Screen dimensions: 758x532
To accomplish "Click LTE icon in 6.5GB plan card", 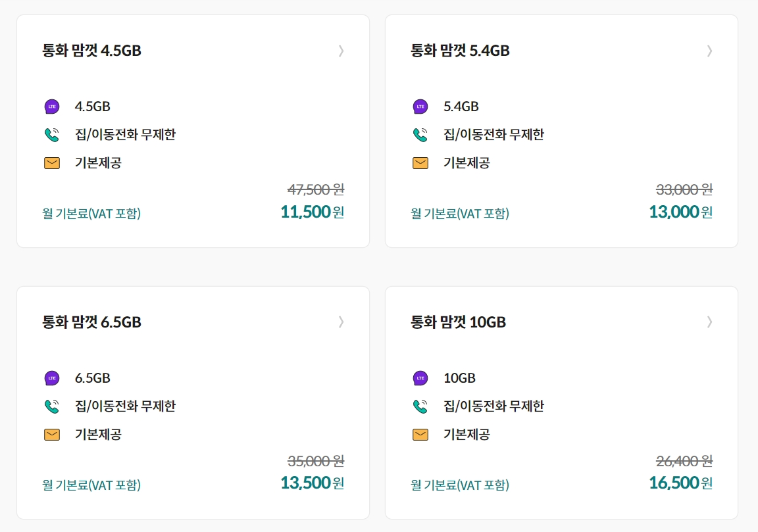I will [52, 378].
